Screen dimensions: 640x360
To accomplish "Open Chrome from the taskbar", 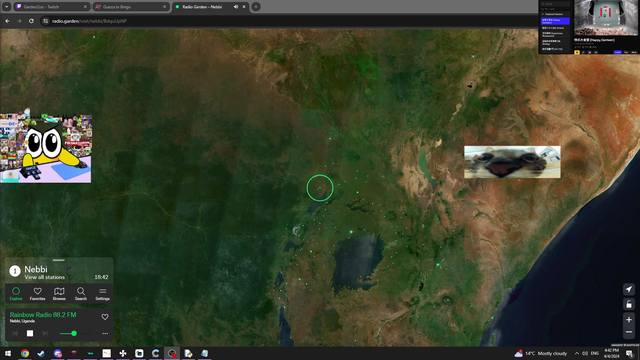I will pyautogui.click(x=25, y=353).
